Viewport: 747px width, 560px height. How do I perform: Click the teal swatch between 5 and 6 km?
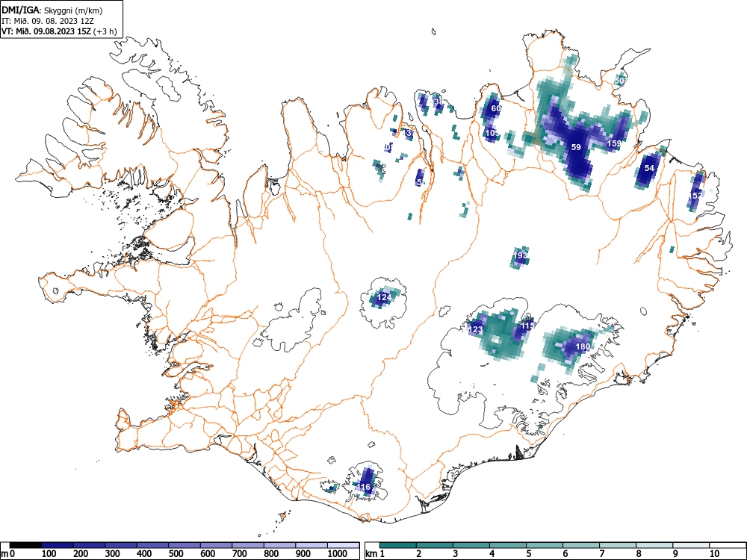(x=545, y=545)
